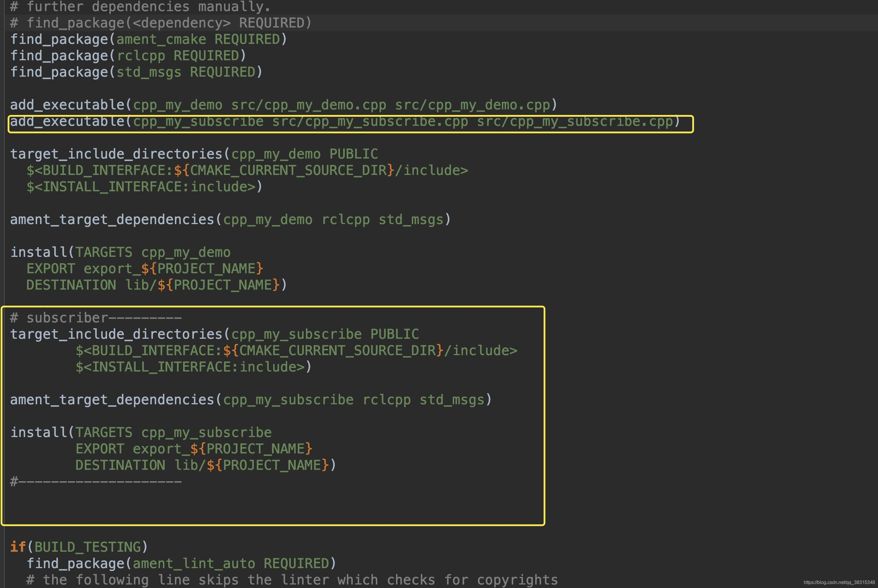
Task: Click target_include_directories(cpp_my_subscribe PUBLIC line
Action: click(x=214, y=334)
